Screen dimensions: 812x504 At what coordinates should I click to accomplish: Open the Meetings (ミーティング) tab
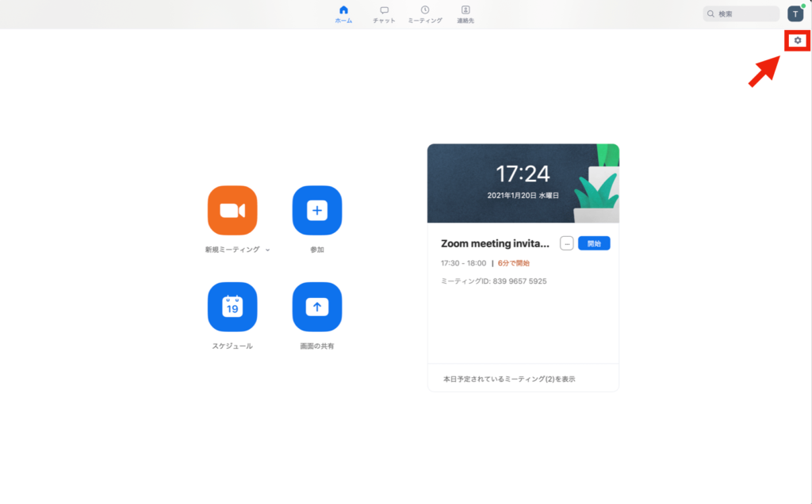click(425, 14)
